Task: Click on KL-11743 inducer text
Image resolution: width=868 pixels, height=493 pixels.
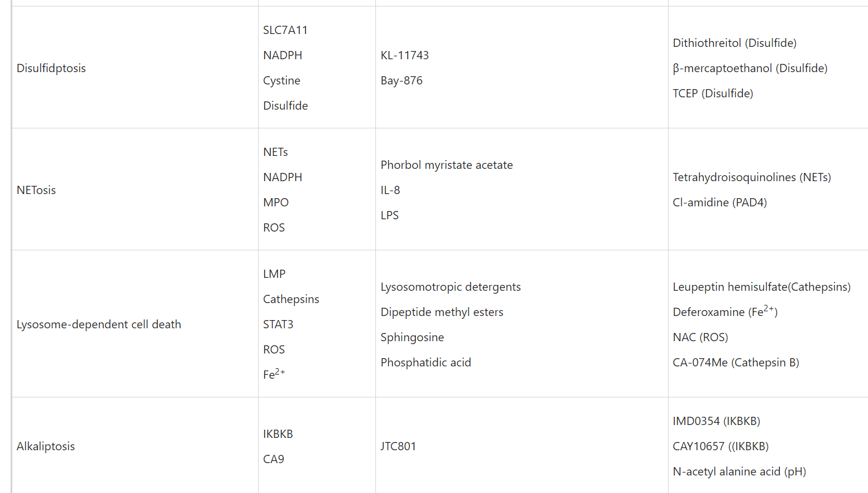Action: tap(405, 55)
